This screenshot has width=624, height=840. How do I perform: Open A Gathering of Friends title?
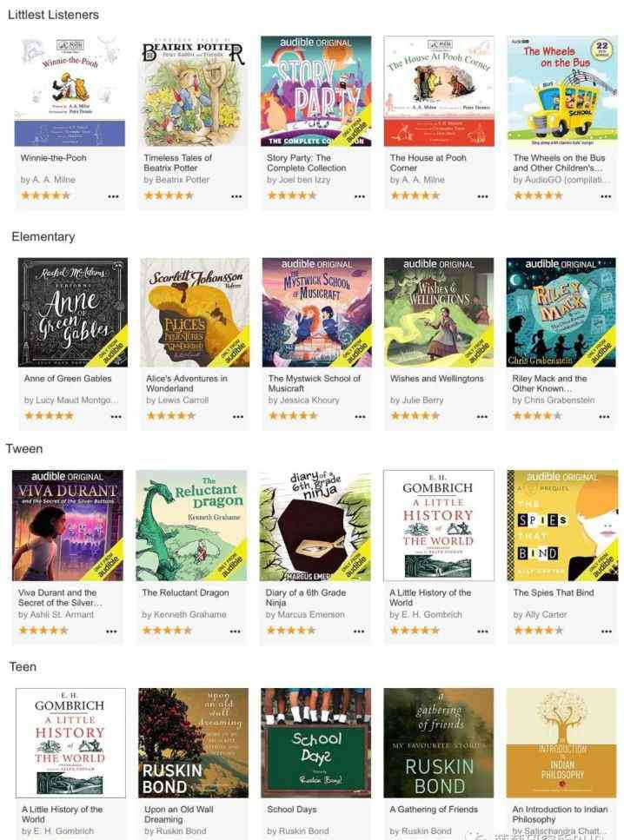click(434, 810)
